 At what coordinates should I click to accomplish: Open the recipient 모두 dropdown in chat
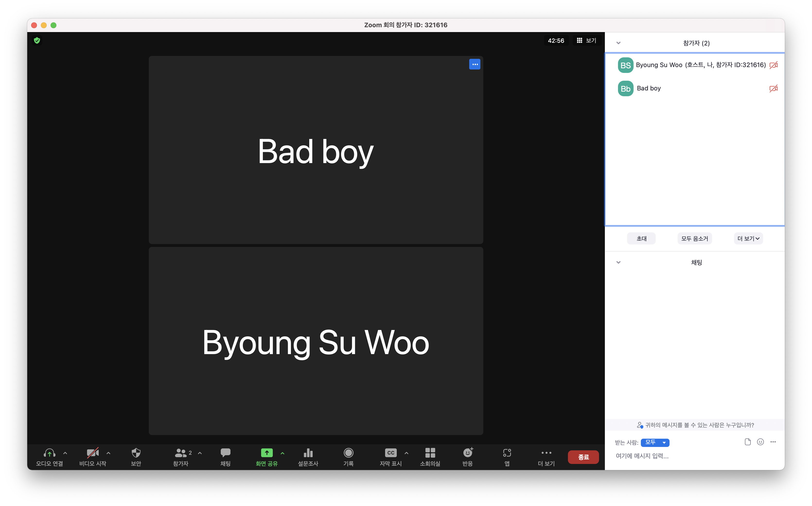coord(655,442)
